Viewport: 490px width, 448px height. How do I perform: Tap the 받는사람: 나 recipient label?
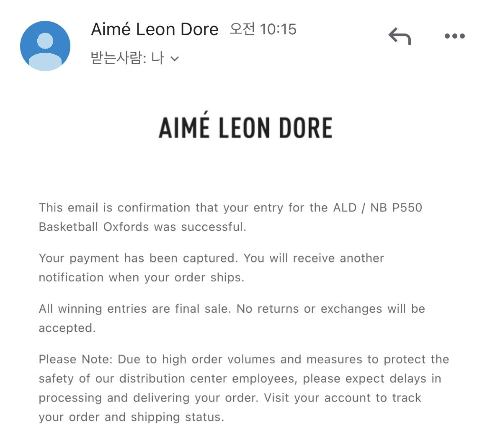tap(127, 58)
